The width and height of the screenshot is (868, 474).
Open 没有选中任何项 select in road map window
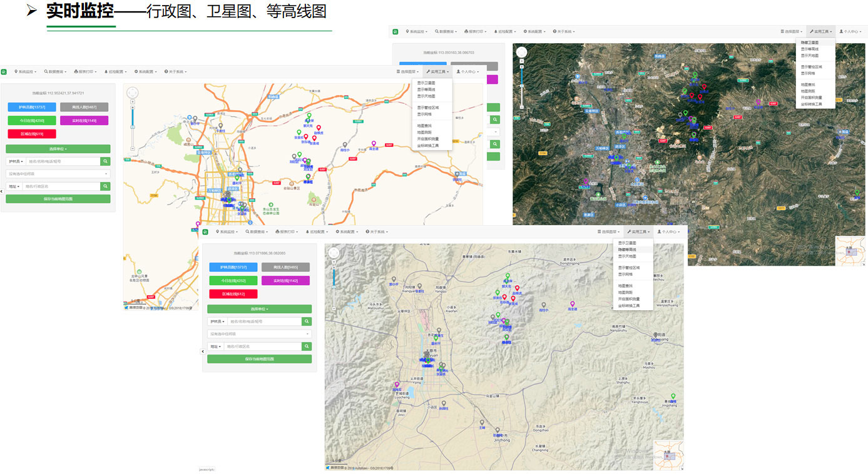point(58,174)
